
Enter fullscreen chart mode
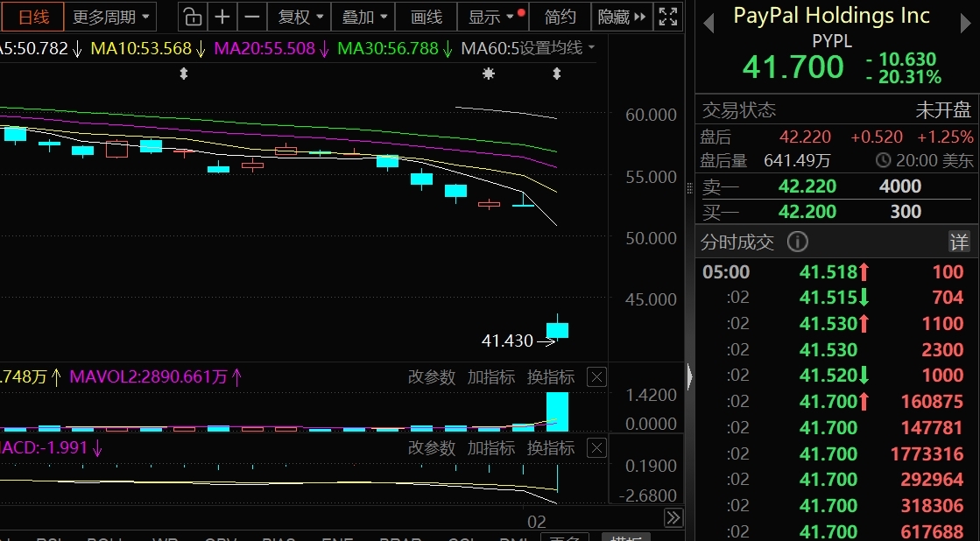coord(668,17)
